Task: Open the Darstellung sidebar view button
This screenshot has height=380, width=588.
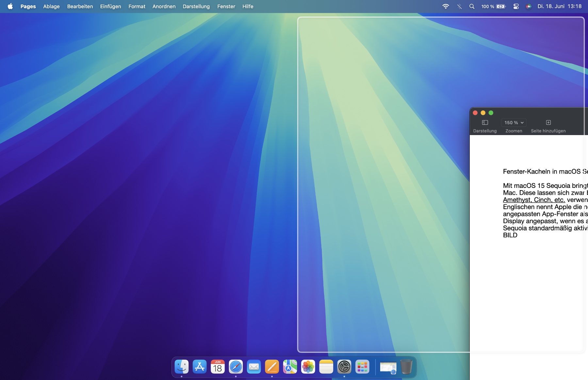Action: pyautogui.click(x=485, y=123)
